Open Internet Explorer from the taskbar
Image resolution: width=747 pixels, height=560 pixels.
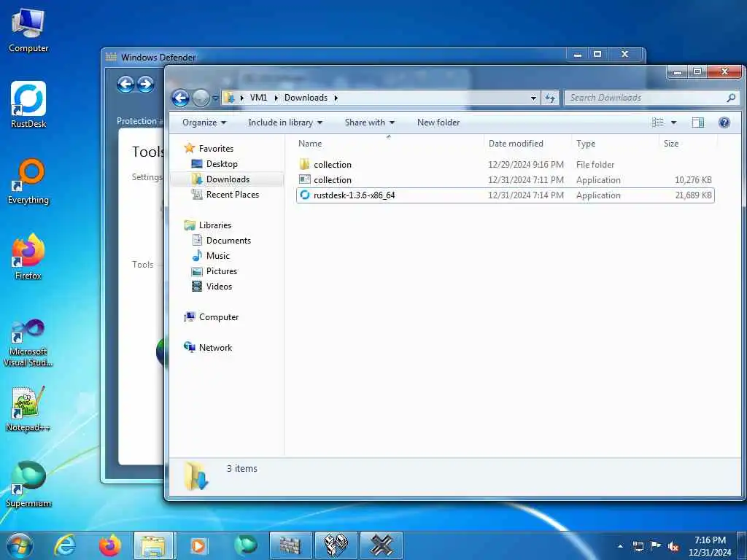[x=64, y=545]
